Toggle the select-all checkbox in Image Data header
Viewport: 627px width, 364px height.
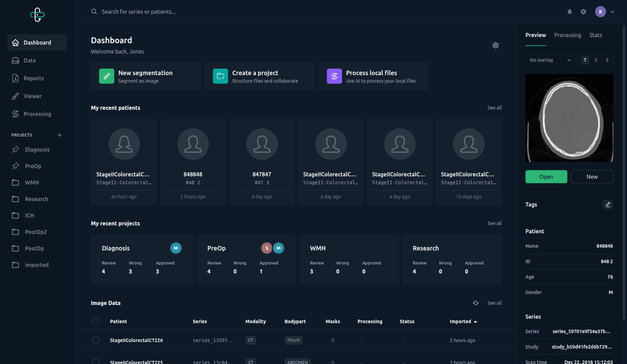tap(96, 321)
